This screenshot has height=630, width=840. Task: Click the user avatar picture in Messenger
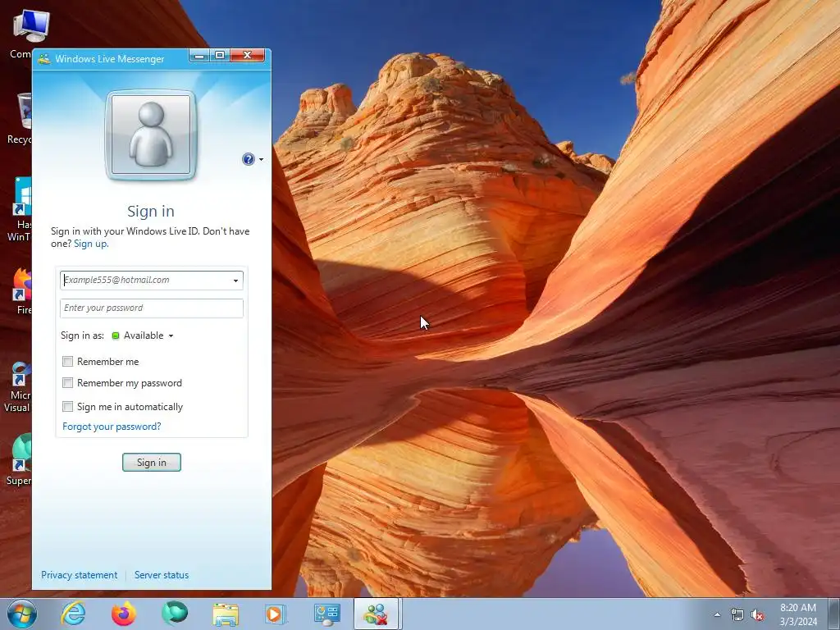tap(151, 135)
